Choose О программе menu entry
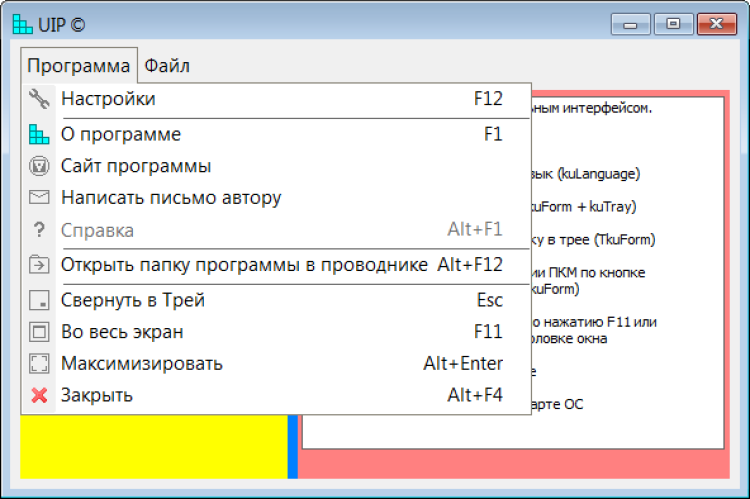 [120, 134]
